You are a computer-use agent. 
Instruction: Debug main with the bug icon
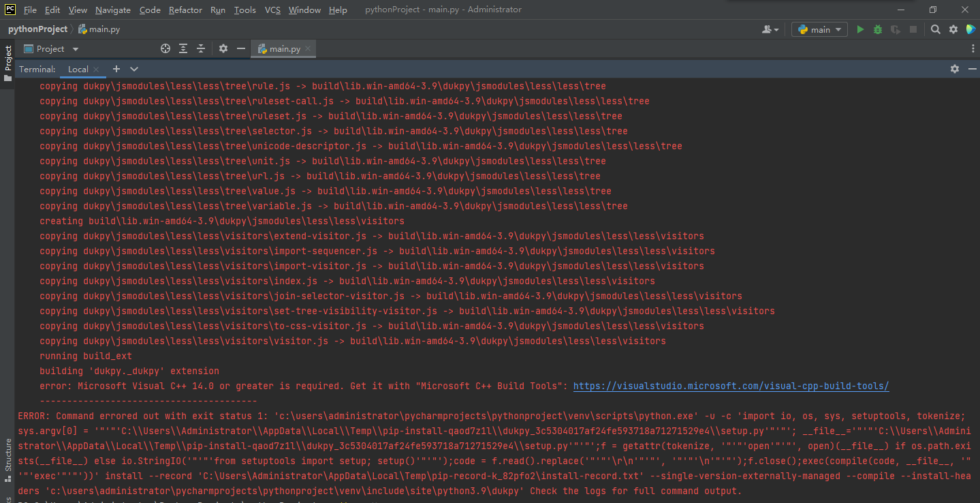[x=878, y=29]
